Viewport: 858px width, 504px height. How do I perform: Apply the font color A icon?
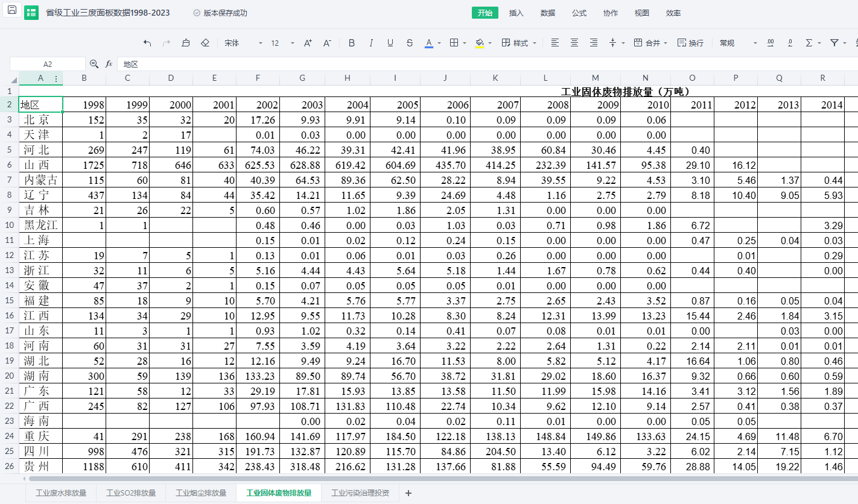429,43
